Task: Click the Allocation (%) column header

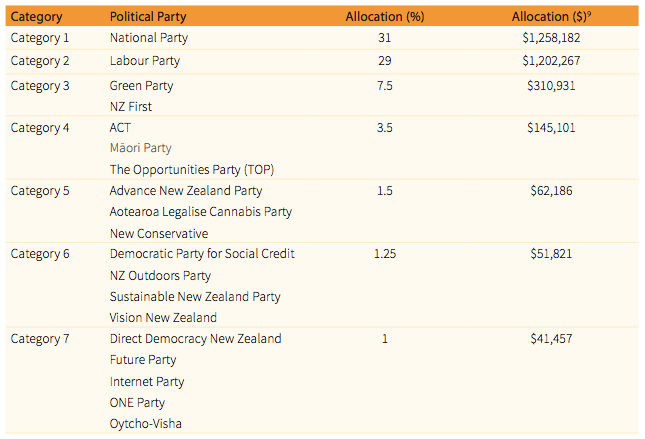Action: (385, 17)
